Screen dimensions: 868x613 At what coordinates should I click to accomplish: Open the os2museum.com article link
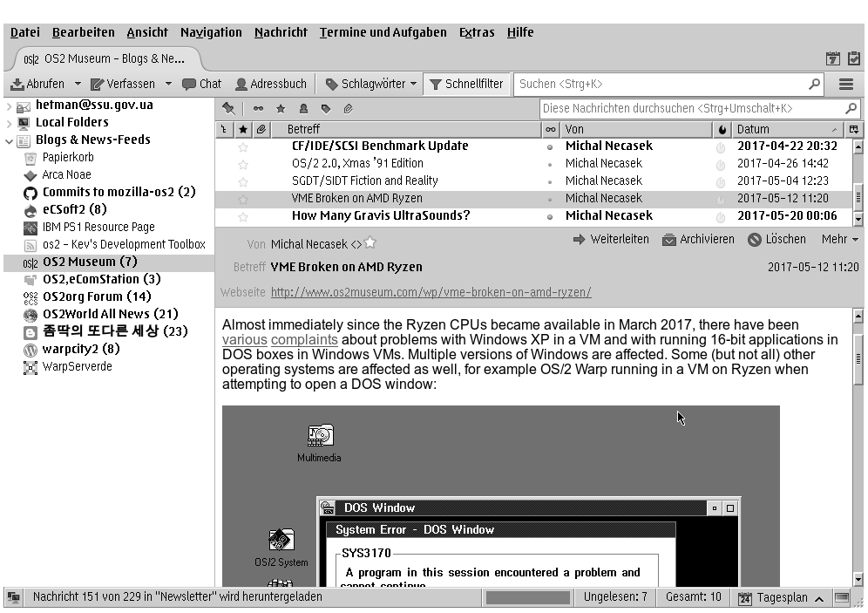[x=431, y=292]
